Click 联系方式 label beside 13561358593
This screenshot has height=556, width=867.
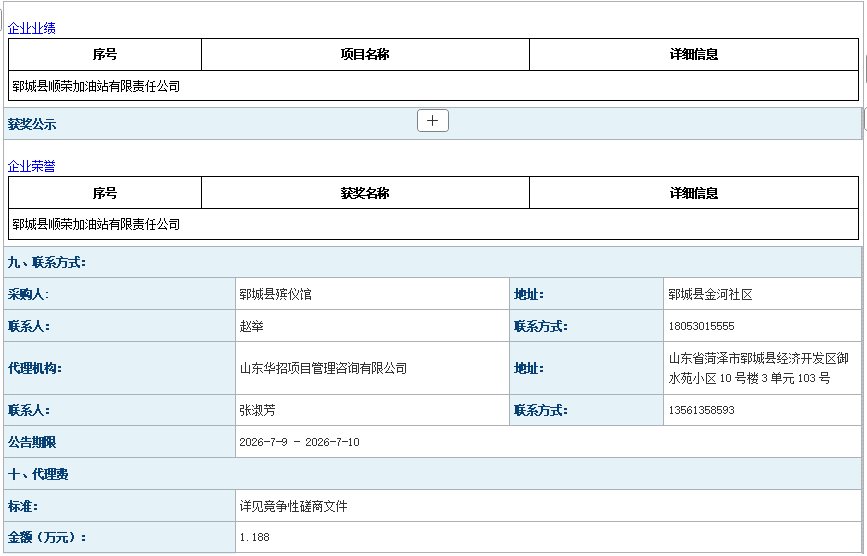[541, 411]
